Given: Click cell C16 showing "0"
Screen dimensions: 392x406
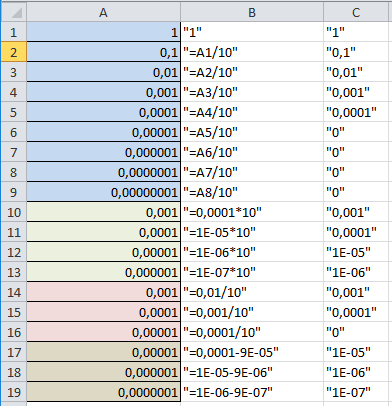Looking at the screenshot, I should coord(356,332).
